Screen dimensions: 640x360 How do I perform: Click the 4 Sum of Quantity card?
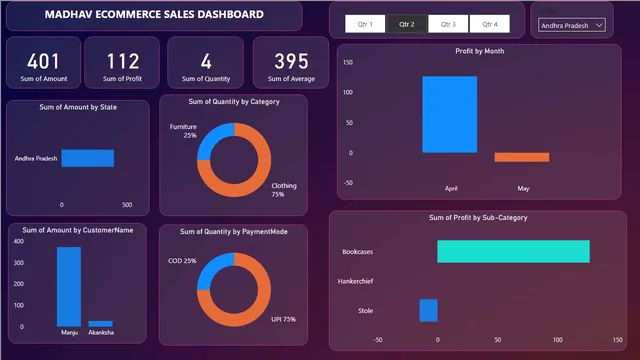[x=206, y=63]
